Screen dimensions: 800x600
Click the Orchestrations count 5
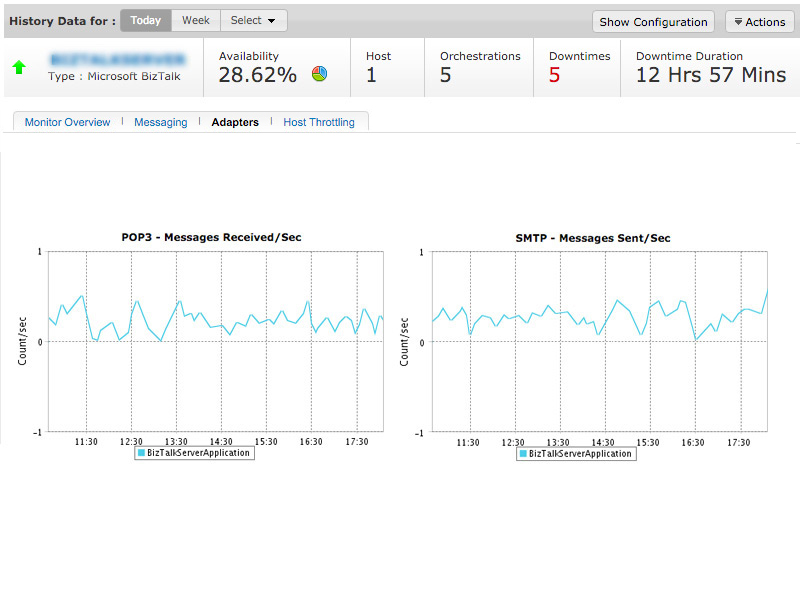(x=446, y=76)
